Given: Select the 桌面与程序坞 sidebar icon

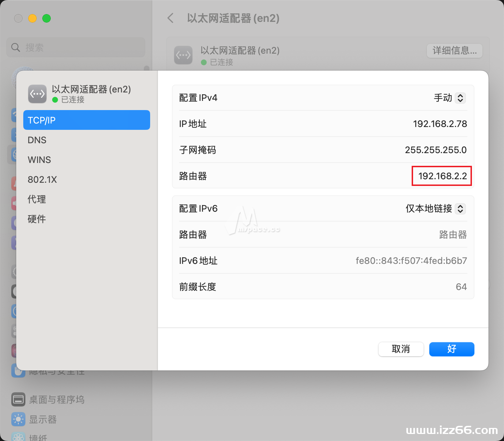Looking at the screenshot, I should pos(18,399).
